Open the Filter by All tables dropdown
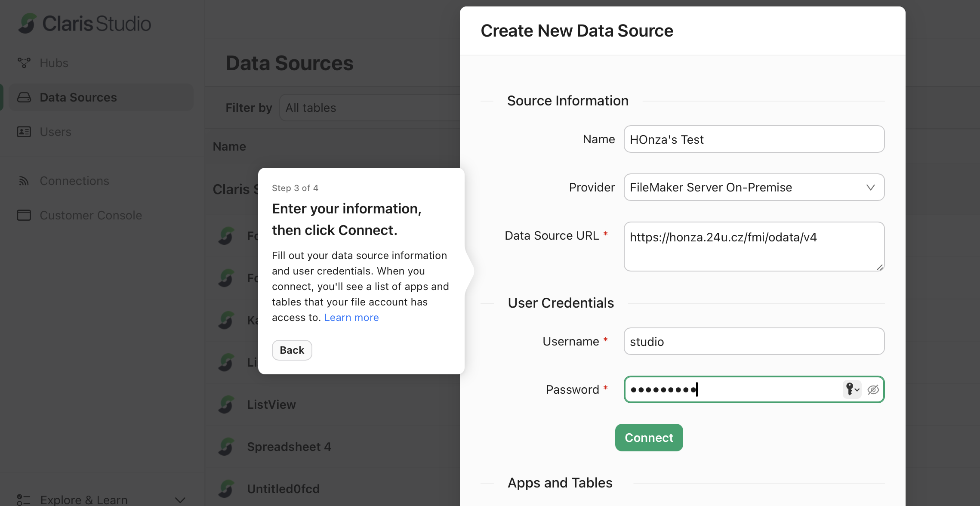 pyautogui.click(x=370, y=108)
